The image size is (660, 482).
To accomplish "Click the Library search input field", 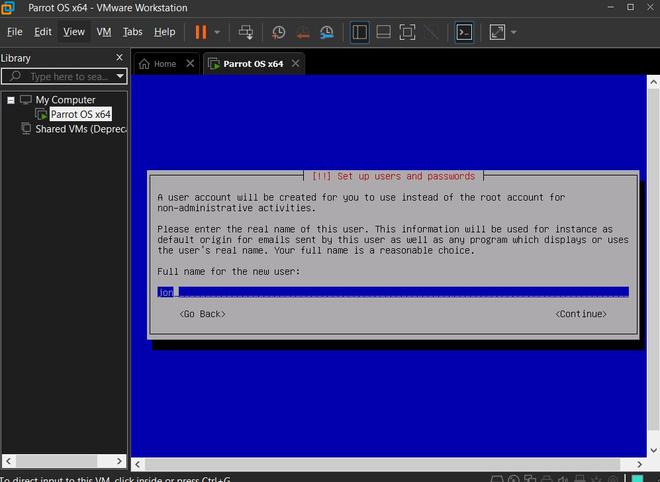I will click(64, 76).
